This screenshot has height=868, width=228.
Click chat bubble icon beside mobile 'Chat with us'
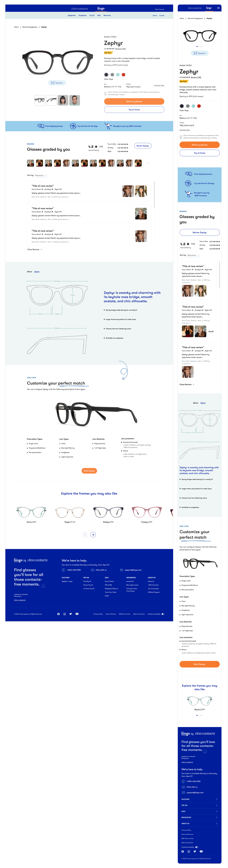(x=184, y=787)
